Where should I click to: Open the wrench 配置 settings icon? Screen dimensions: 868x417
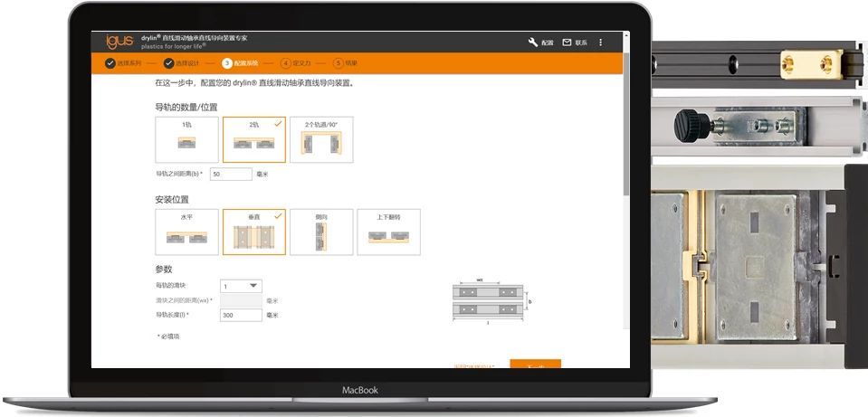(533, 43)
